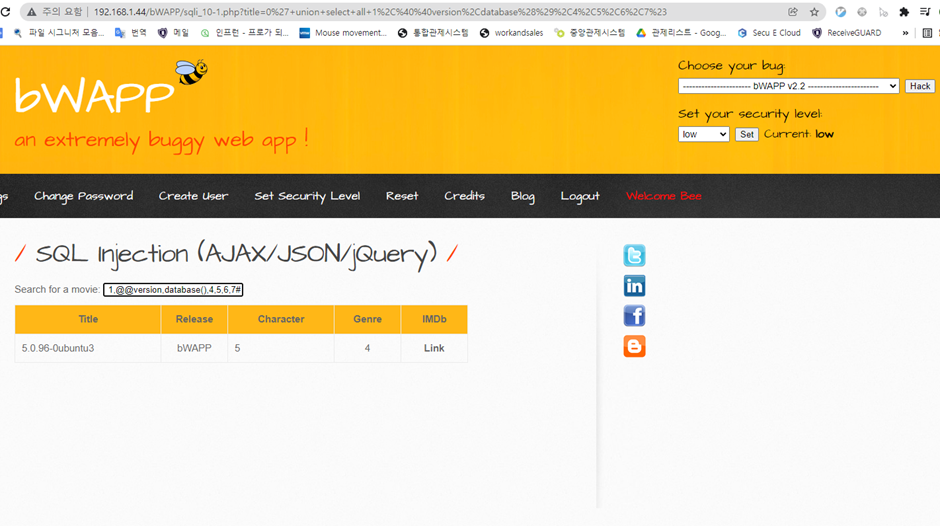Open the 메일 bookmark

coord(173,33)
